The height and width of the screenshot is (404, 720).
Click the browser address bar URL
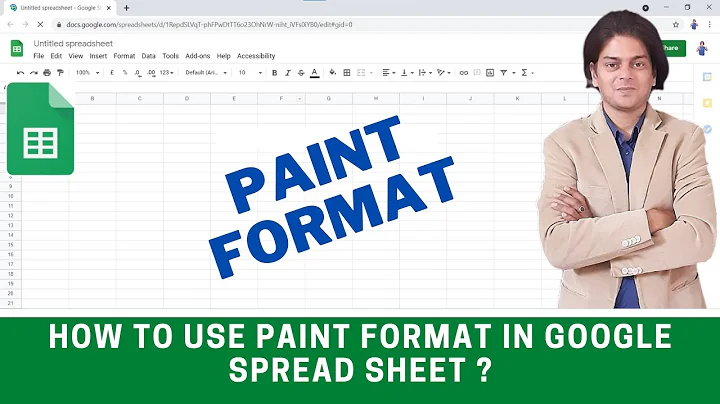tap(209, 24)
